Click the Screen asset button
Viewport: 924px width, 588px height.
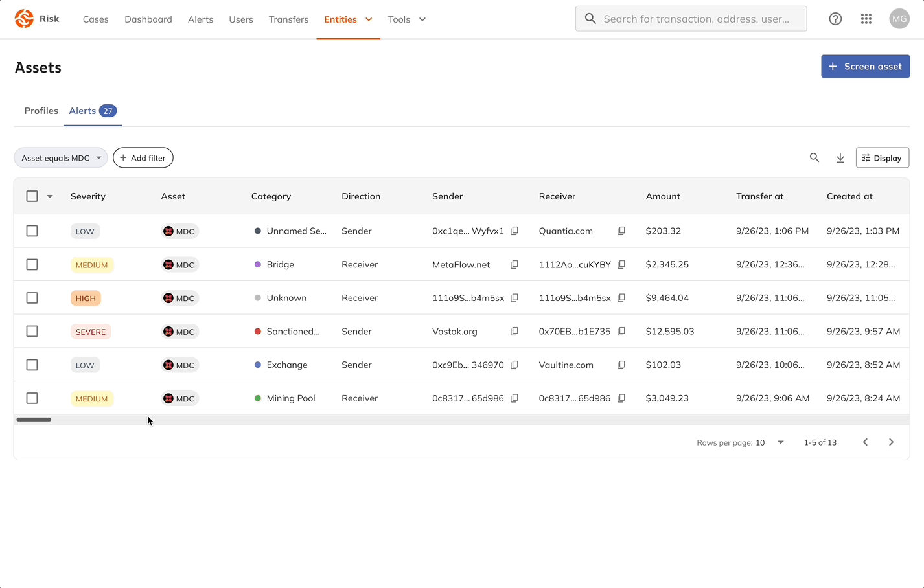[x=865, y=66]
